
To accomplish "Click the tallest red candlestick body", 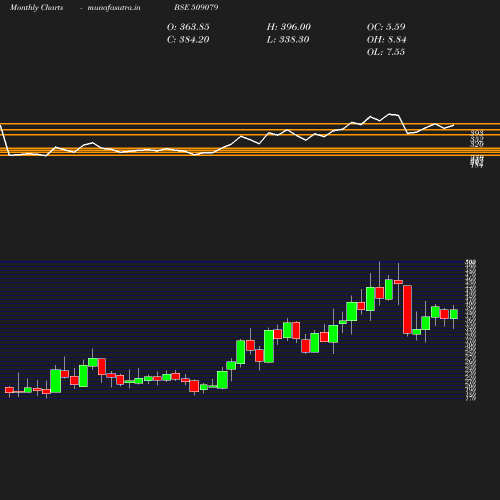I will click(x=407, y=309).
